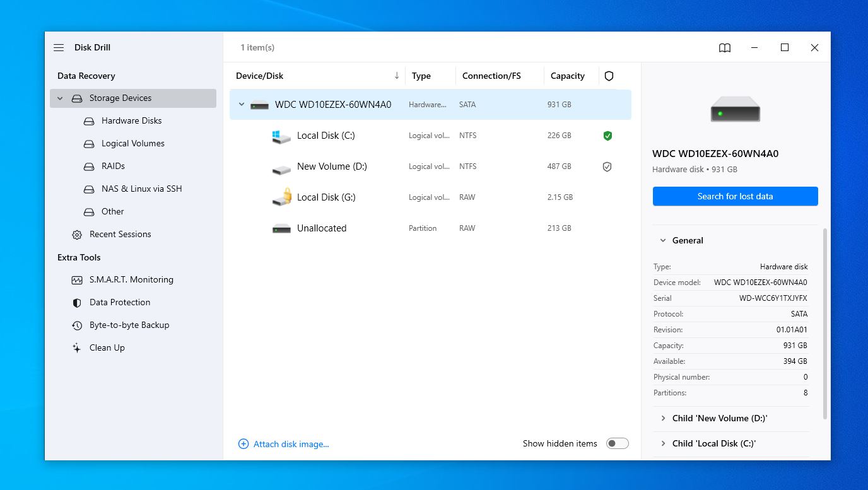The height and width of the screenshot is (490, 868).
Task: Click the shield icon in the column header
Action: [609, 76]
